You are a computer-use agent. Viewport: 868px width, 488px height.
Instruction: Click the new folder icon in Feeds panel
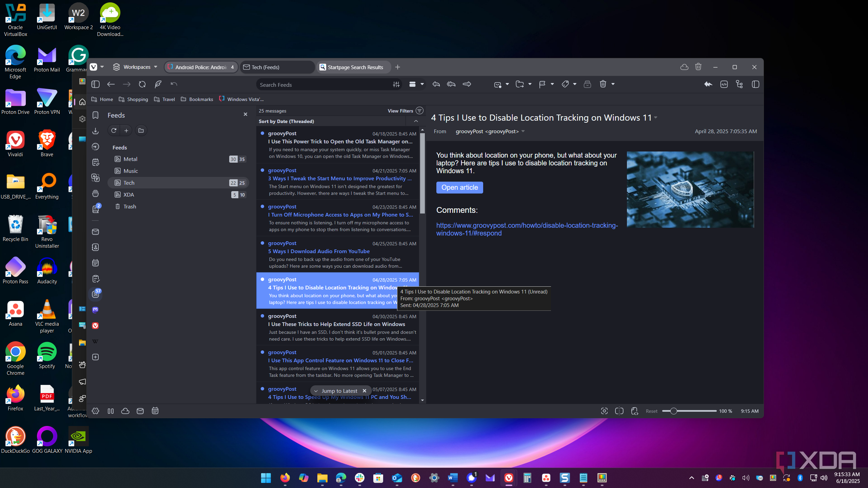click(141, 130)
